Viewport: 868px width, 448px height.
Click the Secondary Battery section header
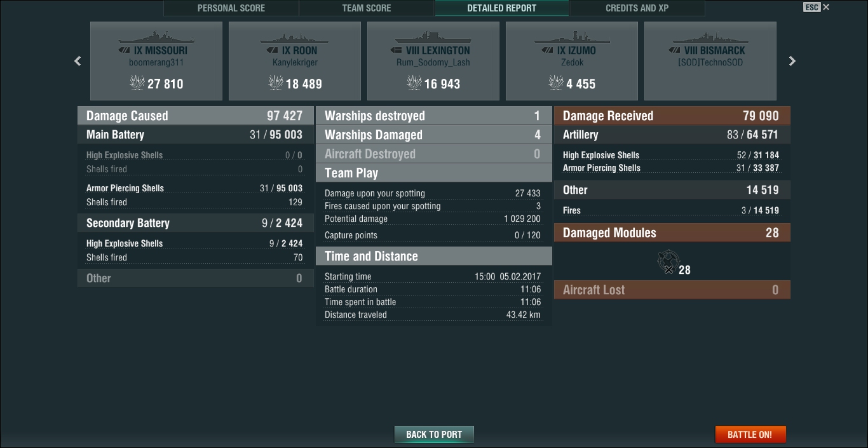(x=196, y=223)
